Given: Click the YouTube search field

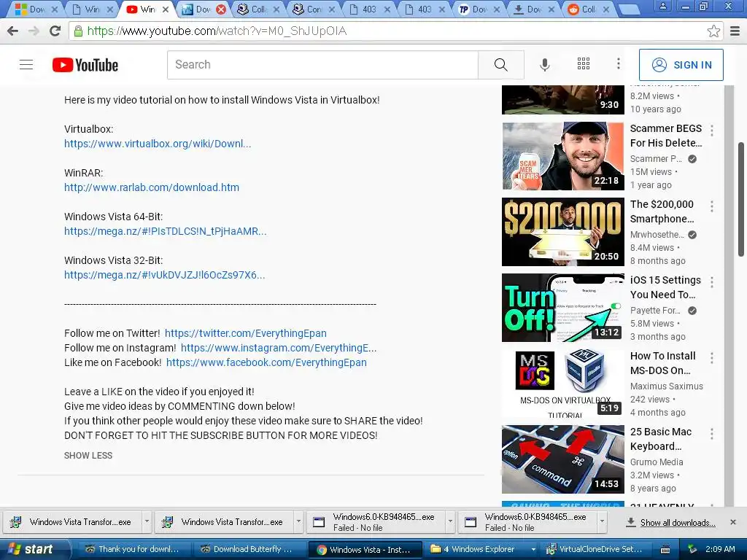Looking at the screenshot, I should coord(322,65).
